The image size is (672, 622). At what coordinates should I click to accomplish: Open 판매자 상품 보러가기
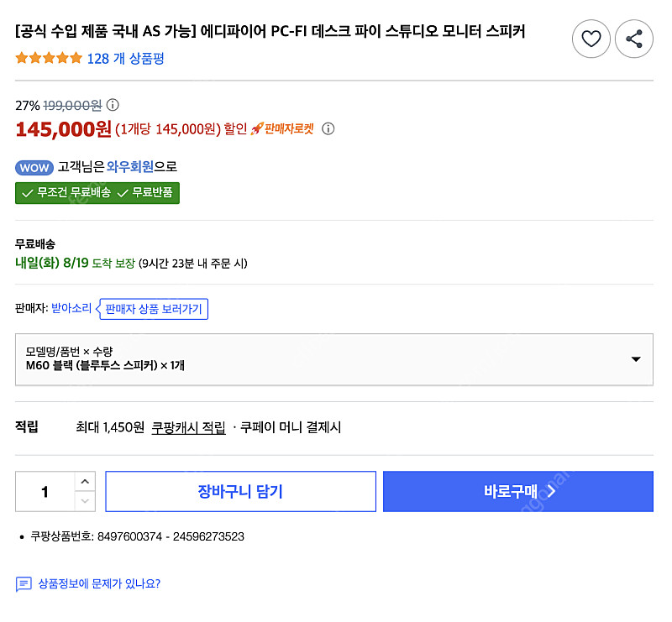pyautogui.click(x=154, y=309)
